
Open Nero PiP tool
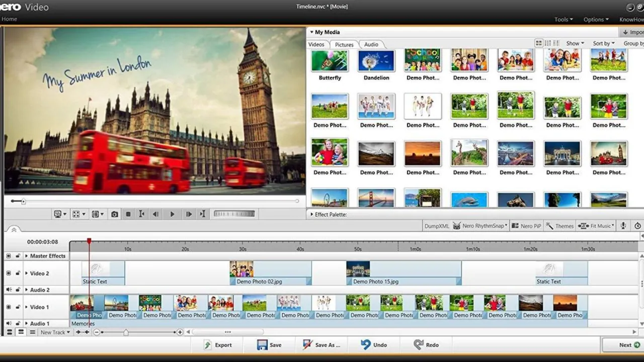[x=526, y=226]
